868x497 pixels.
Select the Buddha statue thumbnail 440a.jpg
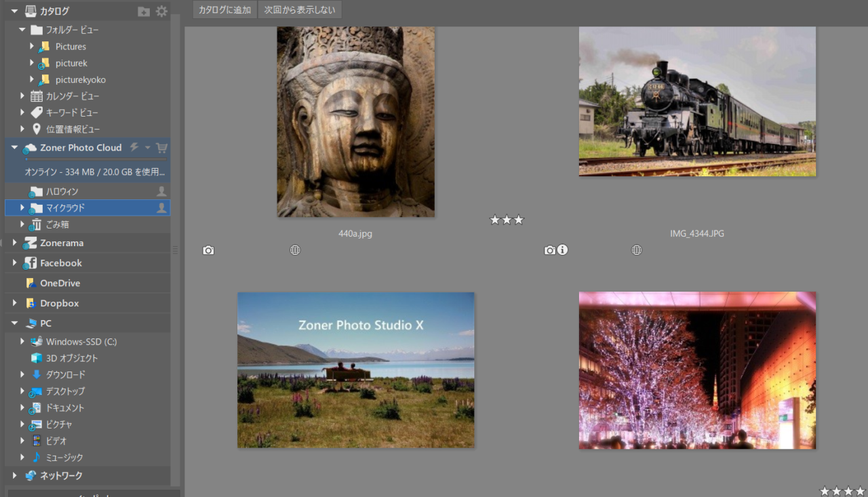[356, 122]
